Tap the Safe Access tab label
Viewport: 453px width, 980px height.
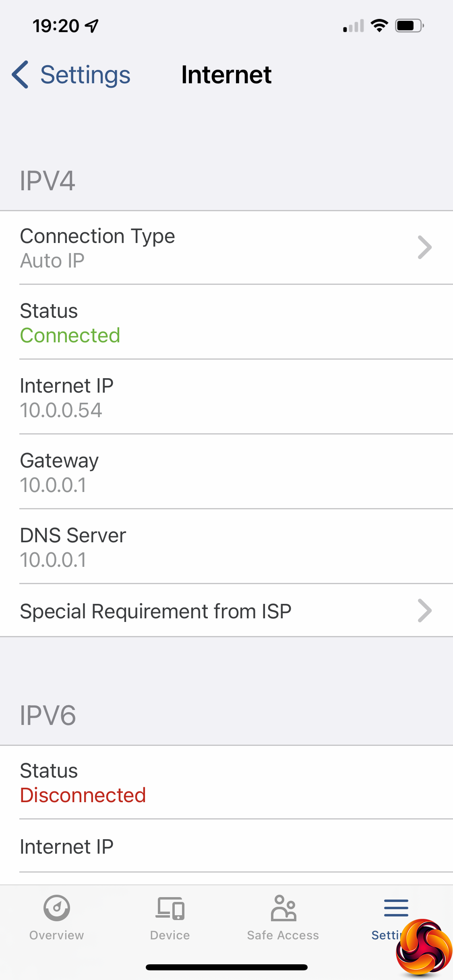[x=283, y=935]
